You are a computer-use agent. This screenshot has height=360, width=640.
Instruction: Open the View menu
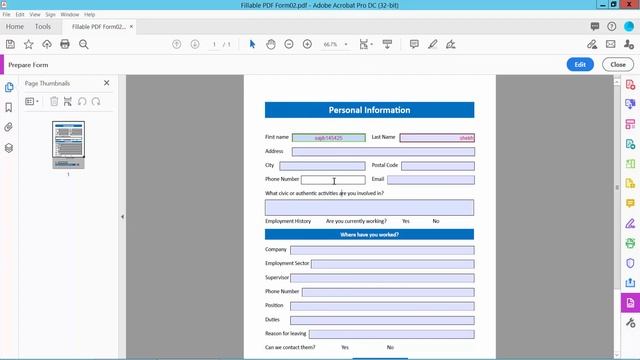(x=35, y=14)
